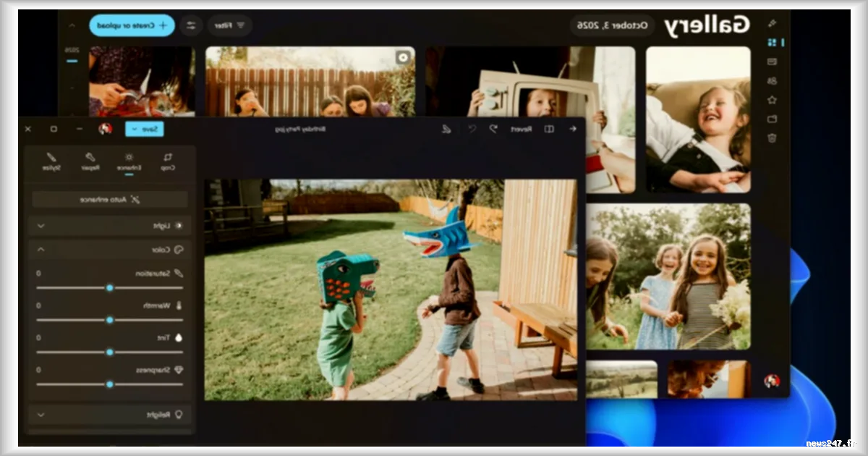This screenshot has width=868, height=456.
Task: Open the craft hands photo in Gallery
Action: (142, 81)
